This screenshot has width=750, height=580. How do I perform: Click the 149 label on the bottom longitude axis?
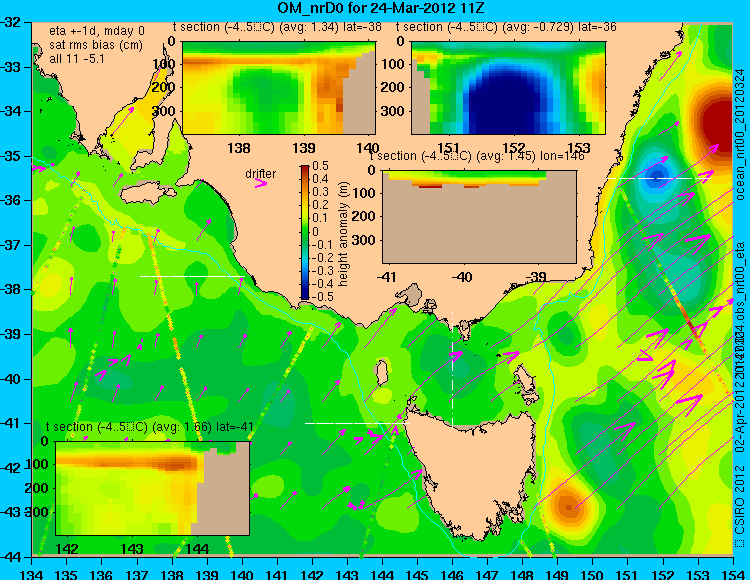558,574
